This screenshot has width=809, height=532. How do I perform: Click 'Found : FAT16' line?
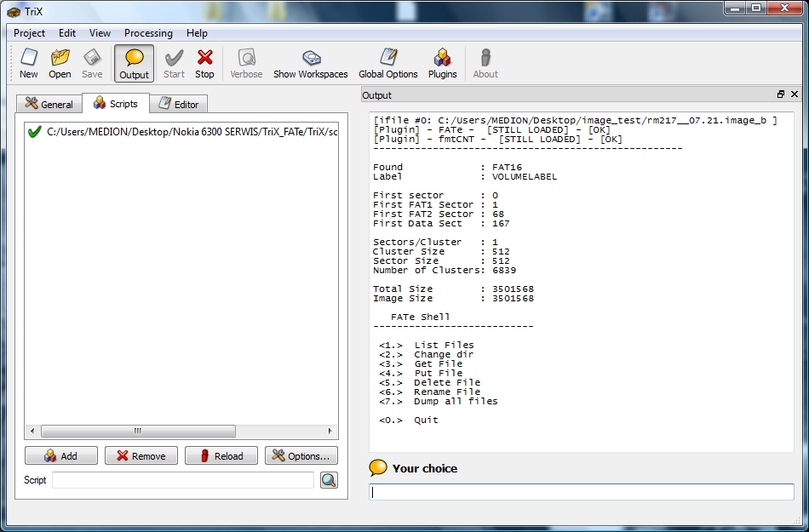(447, 167)
